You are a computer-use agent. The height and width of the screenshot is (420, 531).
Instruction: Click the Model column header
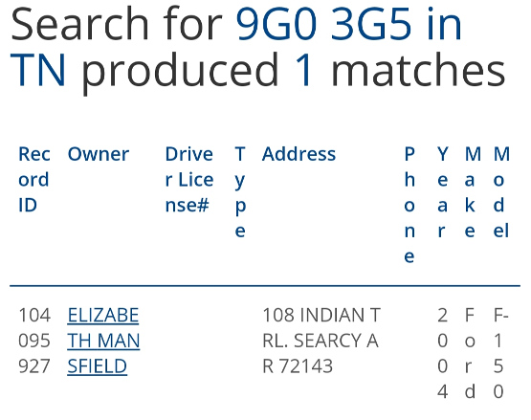coord(501,192)
